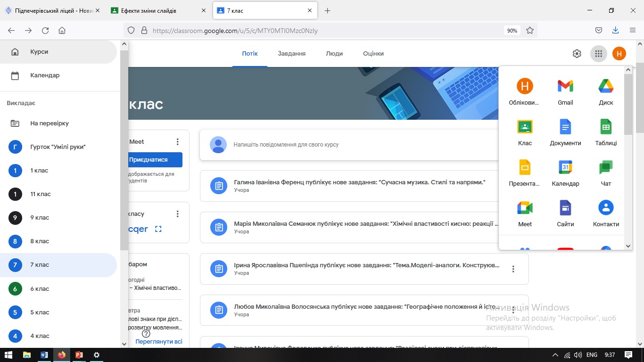Open Firefox application menu

(x=633, y=30)
